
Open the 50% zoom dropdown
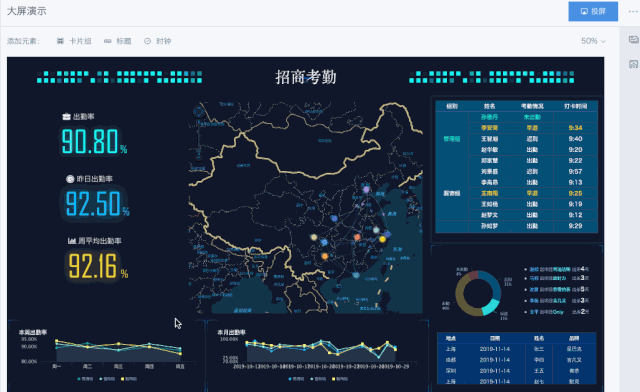593,41
